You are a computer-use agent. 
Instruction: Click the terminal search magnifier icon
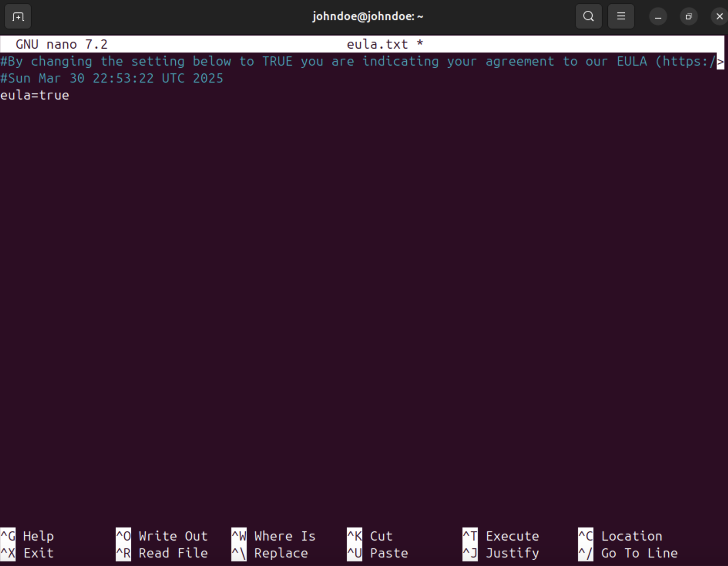(x=588, y=17)
